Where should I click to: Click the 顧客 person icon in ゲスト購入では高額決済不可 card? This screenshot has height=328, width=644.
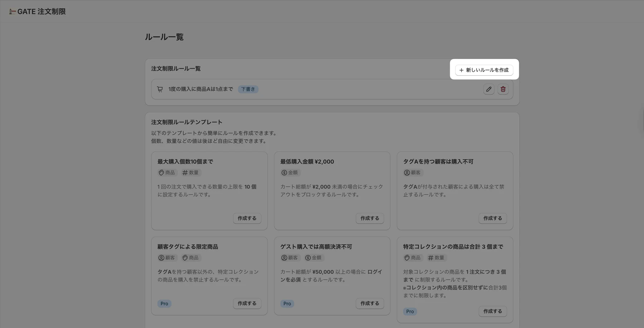click(x=284, y=258)
